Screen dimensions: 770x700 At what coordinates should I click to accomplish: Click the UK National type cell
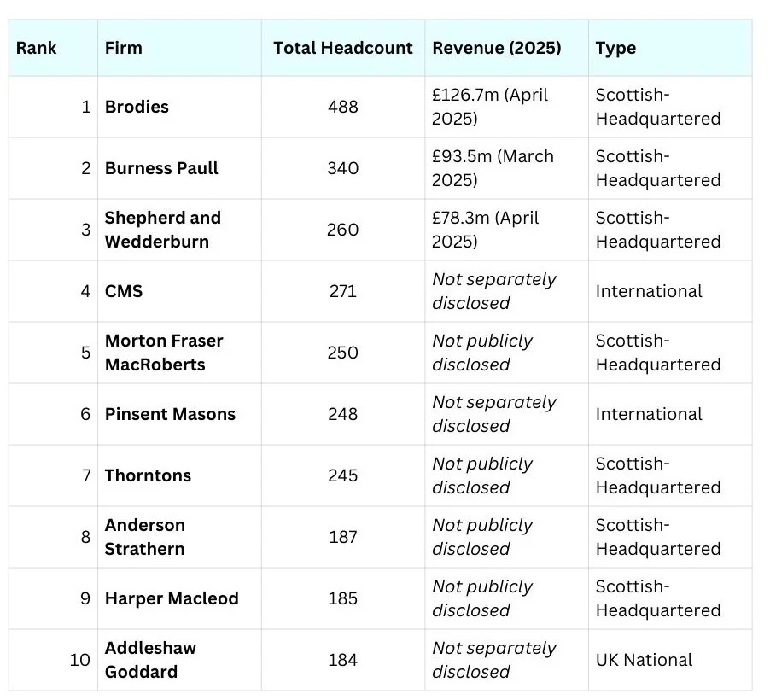644,660
